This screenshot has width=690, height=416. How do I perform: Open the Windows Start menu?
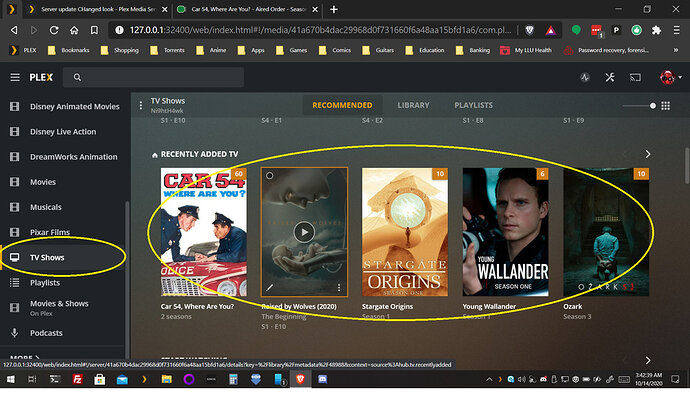11,379
